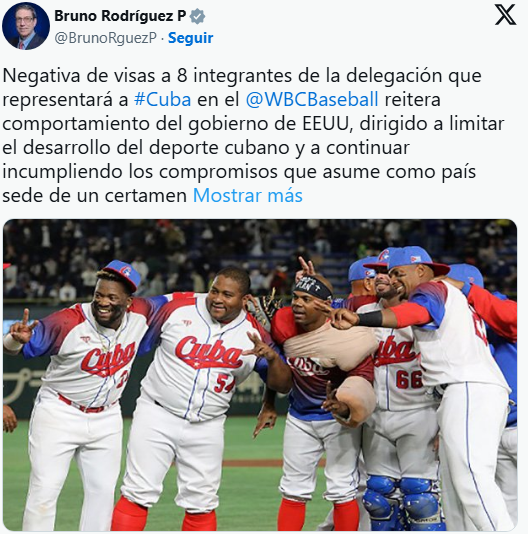
Task: Open the #Cuba hashtag
Action: (x=162, y=100)
